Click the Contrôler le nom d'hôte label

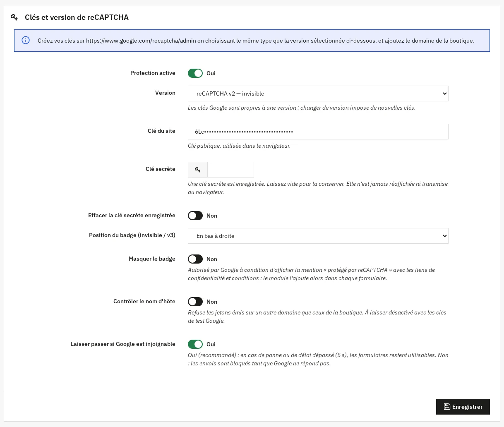click(144, 301)
